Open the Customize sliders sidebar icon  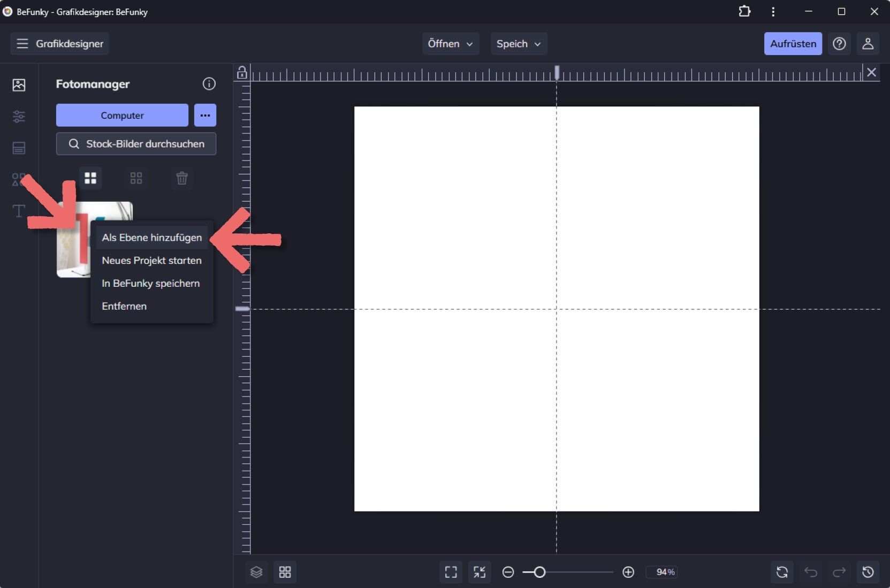(19, 116)
